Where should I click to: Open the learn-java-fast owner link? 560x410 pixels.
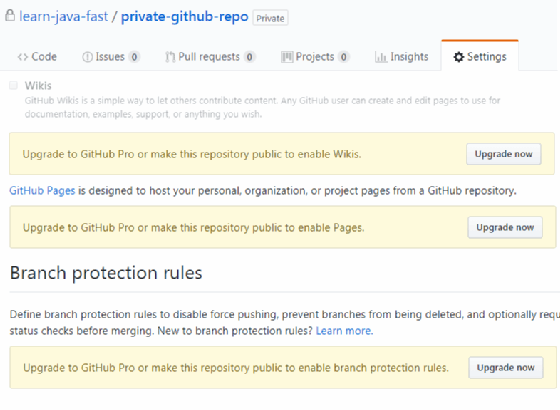point(64,16)
